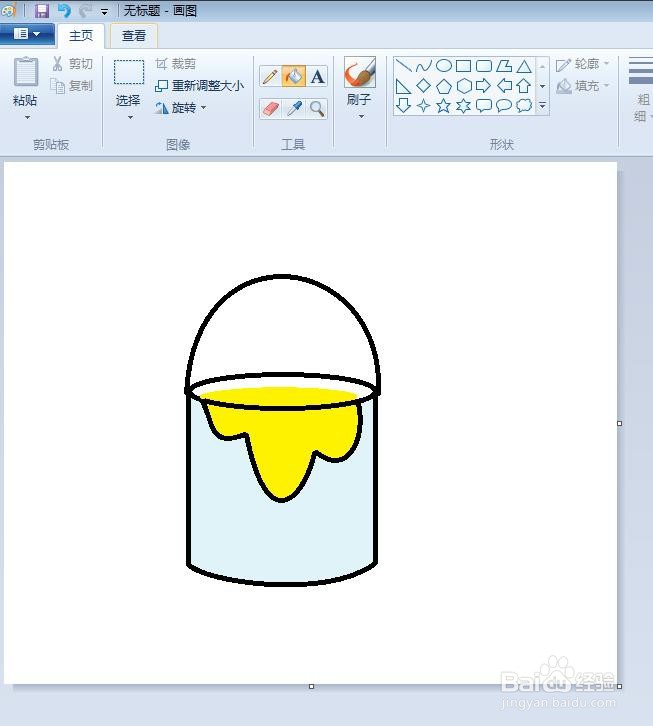The height and width of the screenshot is (726, 653).
Task: Choose the Hexagon shape
Action: click(x=464, y=86)
